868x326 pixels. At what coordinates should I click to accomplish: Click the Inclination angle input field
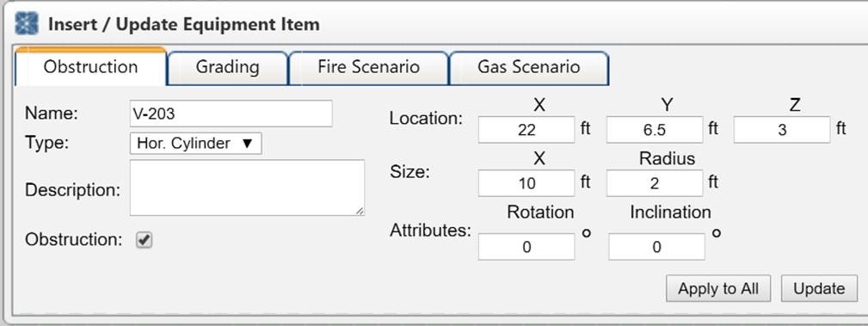656,246
